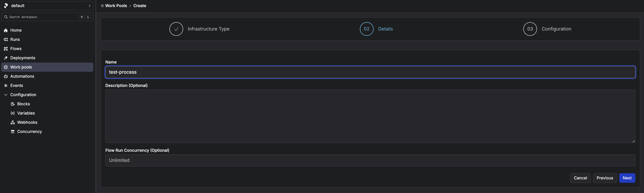Open Deployments via rocket icon
The width and height of the screenshot is (644, 193).
click(x=6, y=58)
